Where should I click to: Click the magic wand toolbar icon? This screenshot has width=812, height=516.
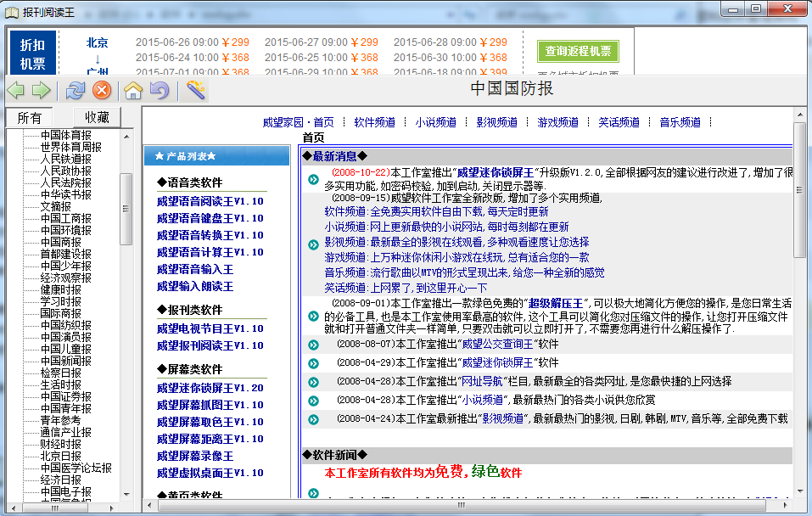tap(196, 90)
